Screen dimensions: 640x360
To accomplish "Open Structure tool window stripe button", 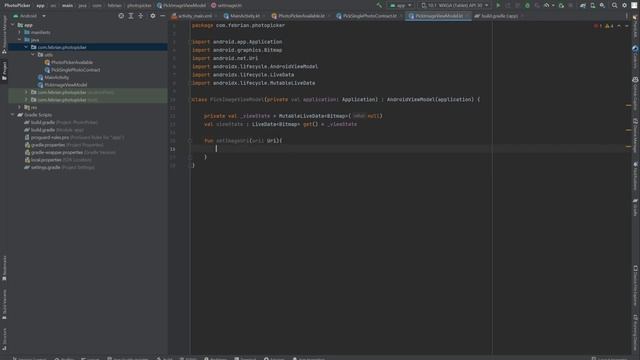I will point(4,339).
